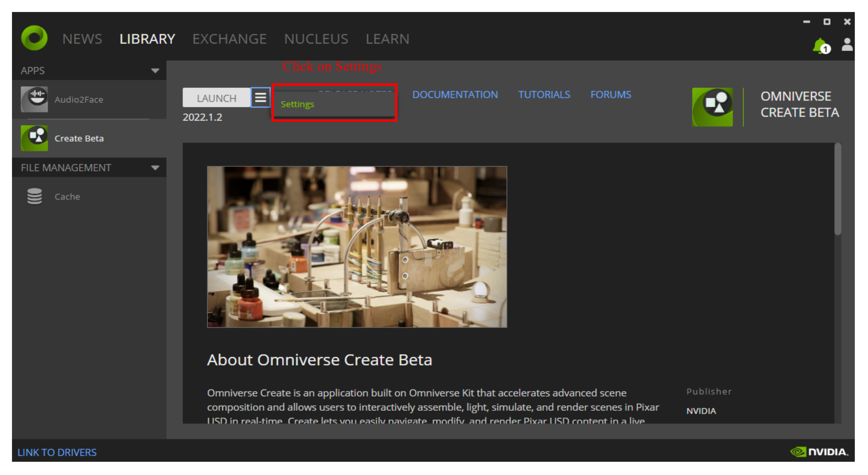Collapse the FILE MANAGEMENT section
The width and height of the screenshot is (868, 475).
pos(155,167)
